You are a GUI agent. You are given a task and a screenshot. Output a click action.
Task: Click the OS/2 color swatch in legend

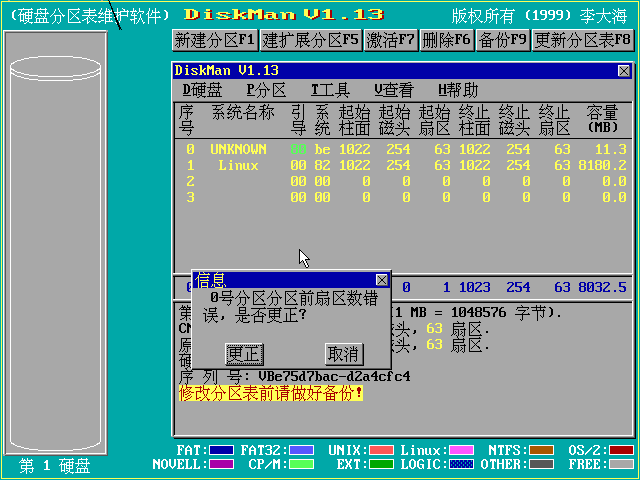pos(622,450)
